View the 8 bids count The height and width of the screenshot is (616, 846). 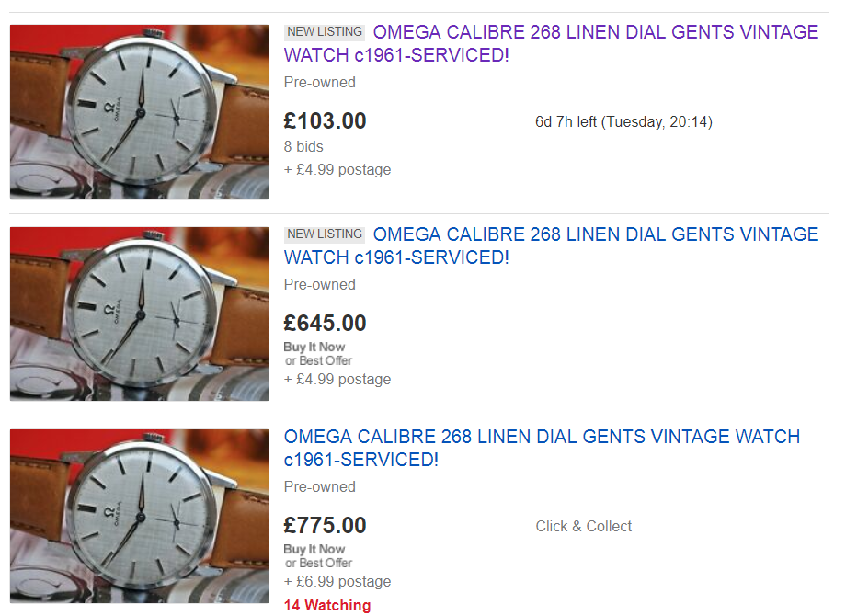pyautogui.click(x=303, y=147)
